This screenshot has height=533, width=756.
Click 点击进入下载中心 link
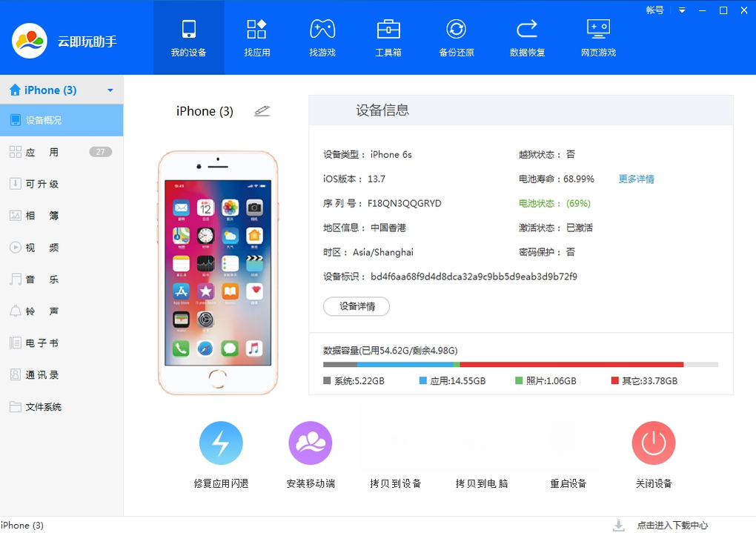click(672, 526)
